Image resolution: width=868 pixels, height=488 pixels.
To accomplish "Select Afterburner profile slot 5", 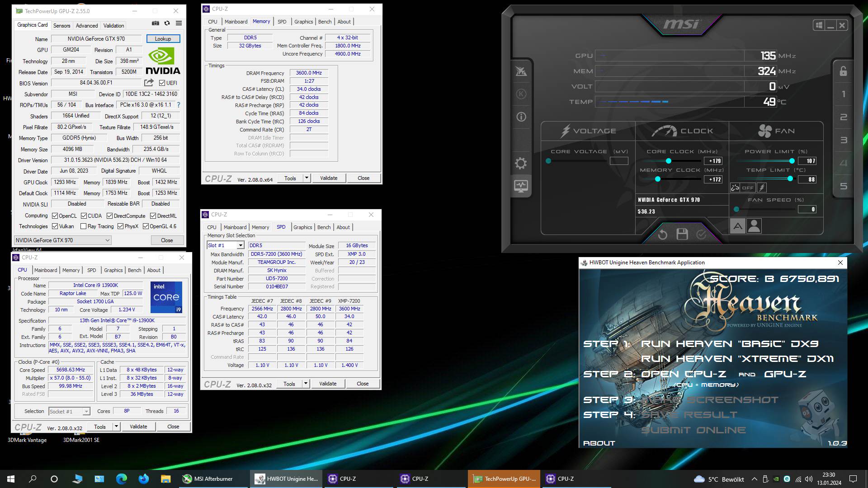I will click(843, 187).
